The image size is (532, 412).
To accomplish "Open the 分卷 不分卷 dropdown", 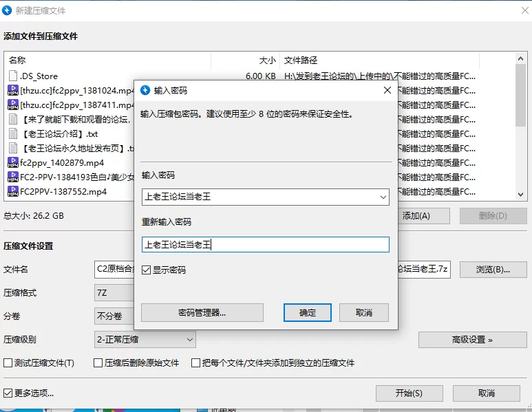I will point(114,316).
